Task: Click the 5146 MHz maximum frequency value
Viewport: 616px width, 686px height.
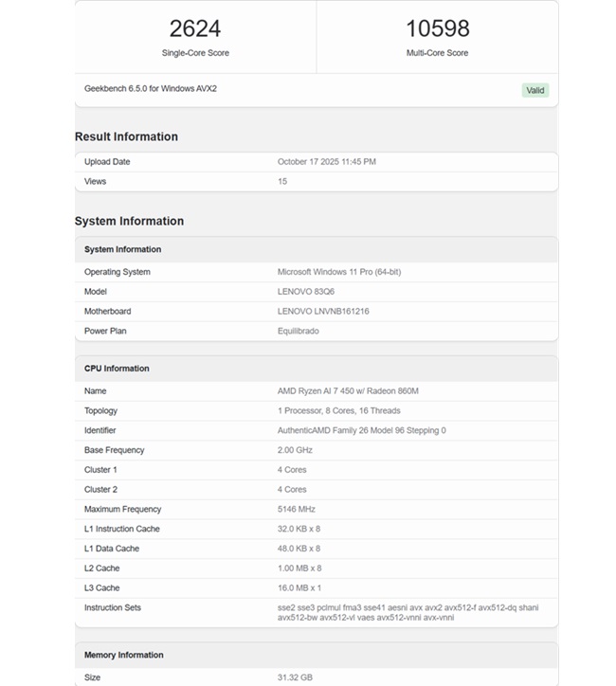Action: point(297,509)
